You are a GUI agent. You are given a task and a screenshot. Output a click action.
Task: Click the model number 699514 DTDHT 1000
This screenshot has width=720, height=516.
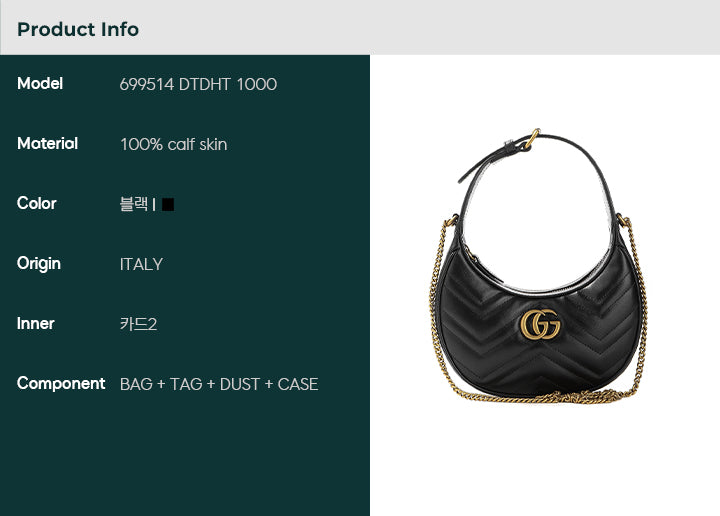pyautogui.click(x=198, y=84)
